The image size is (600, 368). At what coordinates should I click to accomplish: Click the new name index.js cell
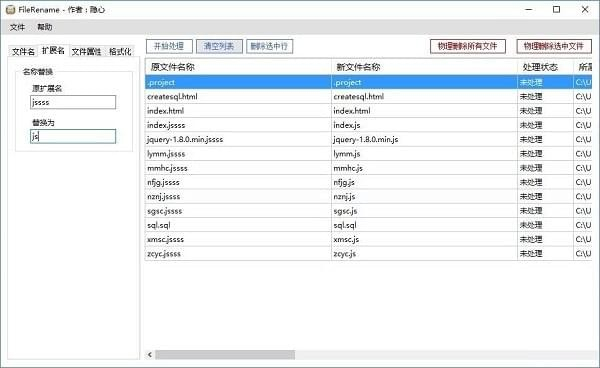coord(424,125)
